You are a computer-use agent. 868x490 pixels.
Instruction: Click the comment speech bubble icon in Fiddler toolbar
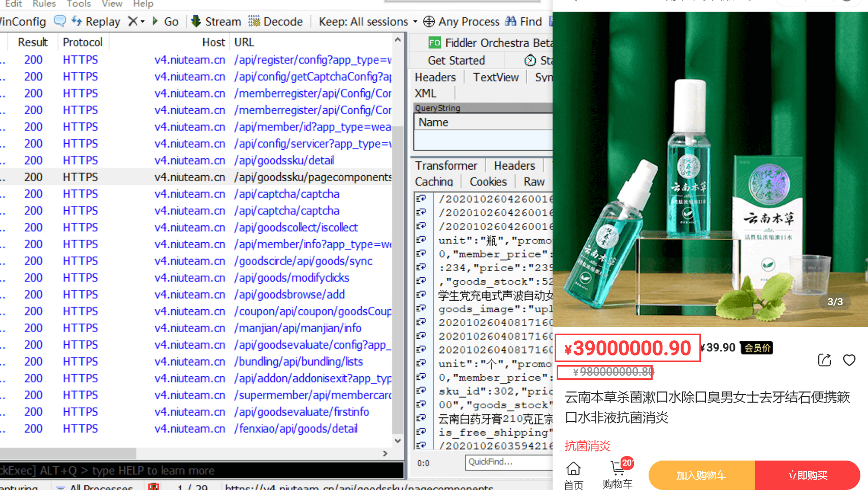tap(60, 21)
